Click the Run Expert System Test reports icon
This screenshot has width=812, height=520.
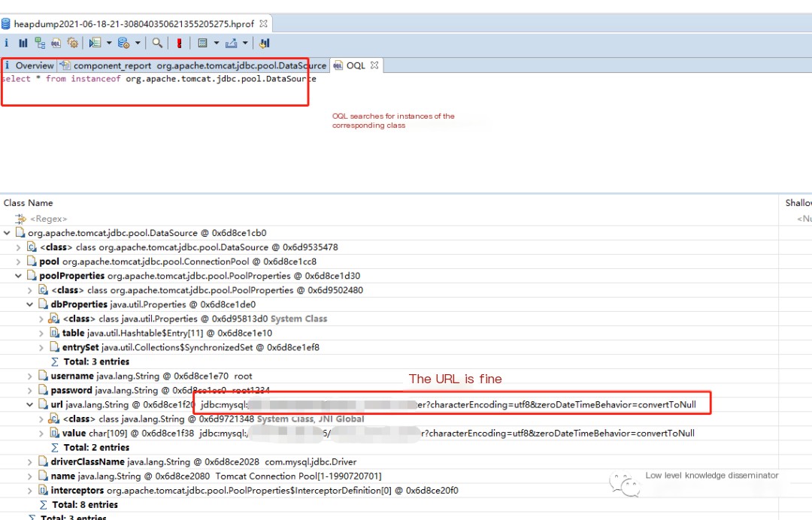(x=95, y=43)
